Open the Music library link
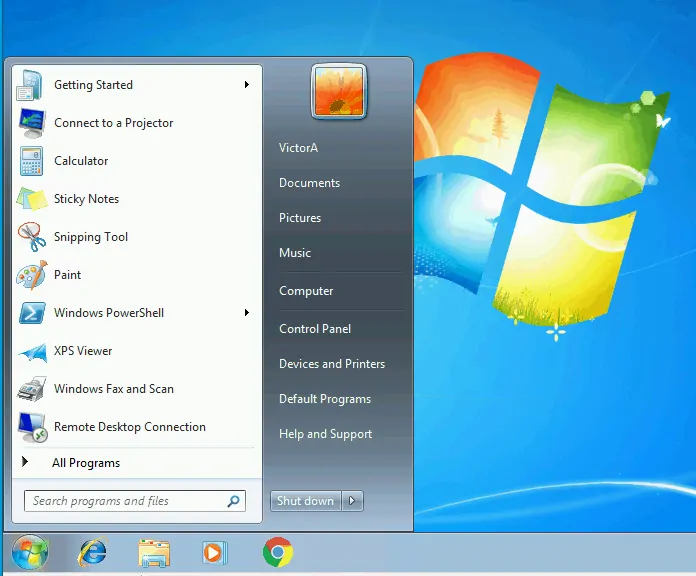The width and height of the screenshot is (696, 576). coord(295,253)
